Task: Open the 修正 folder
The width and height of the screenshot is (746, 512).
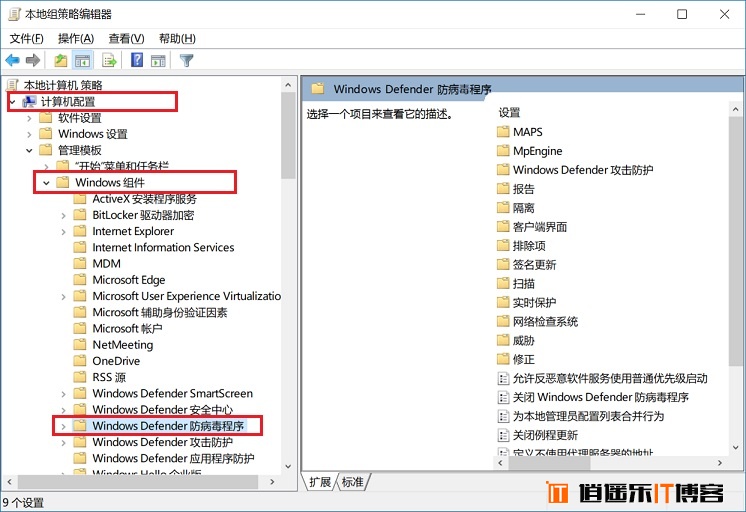Action: point(516,359)
